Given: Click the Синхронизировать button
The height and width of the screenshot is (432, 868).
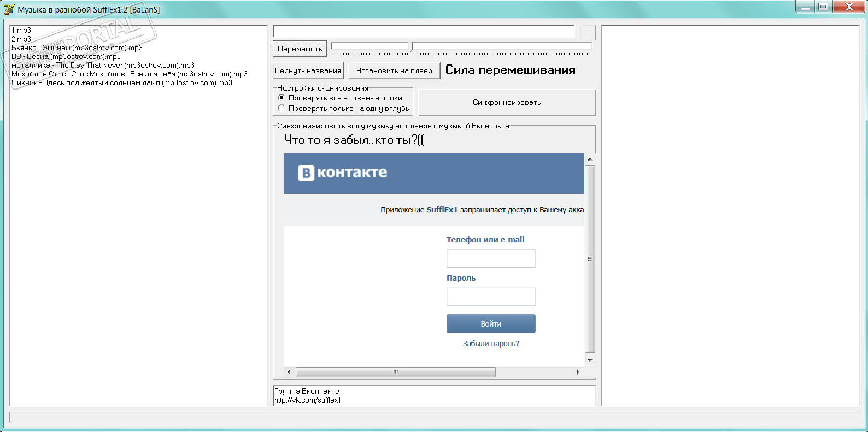Looking at the screenshot, I should [x=507, y=102].
